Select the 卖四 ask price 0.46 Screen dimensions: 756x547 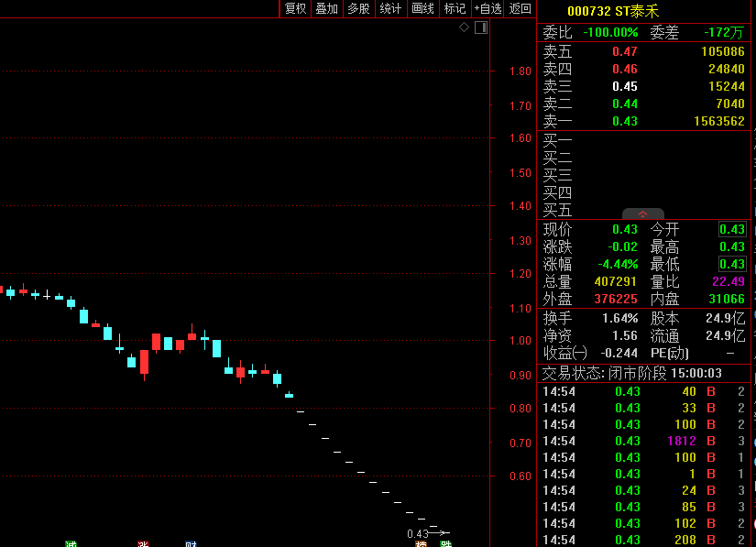[624, 69]
